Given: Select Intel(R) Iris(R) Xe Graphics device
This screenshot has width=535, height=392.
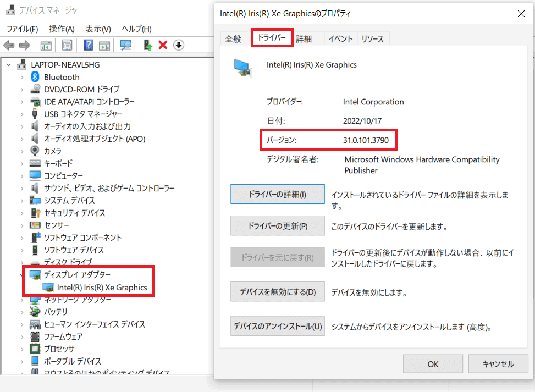Looking at the screenshot, I should [x=102, y=288].
